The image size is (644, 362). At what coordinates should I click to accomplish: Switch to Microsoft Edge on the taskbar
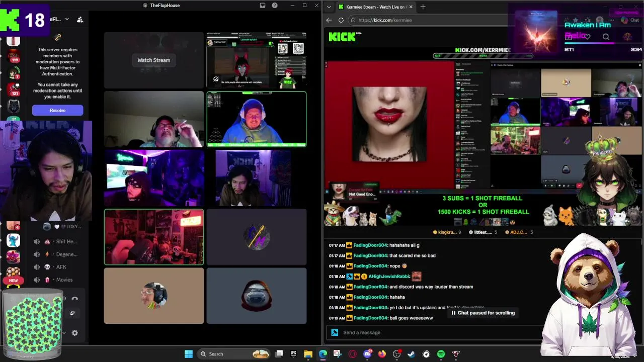point(323,354)
